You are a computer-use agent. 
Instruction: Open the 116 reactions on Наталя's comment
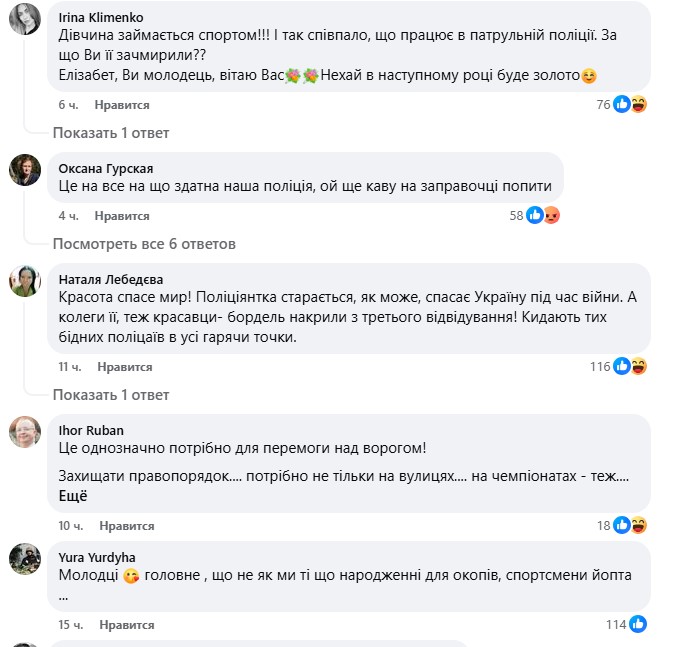pos(620,366)
